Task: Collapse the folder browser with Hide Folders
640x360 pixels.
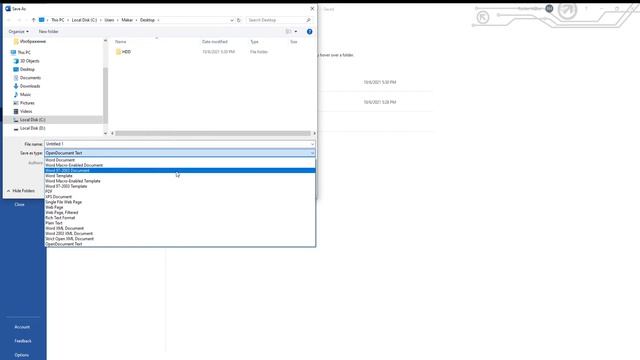Action: pyautogui.click(x=20, y=191)
